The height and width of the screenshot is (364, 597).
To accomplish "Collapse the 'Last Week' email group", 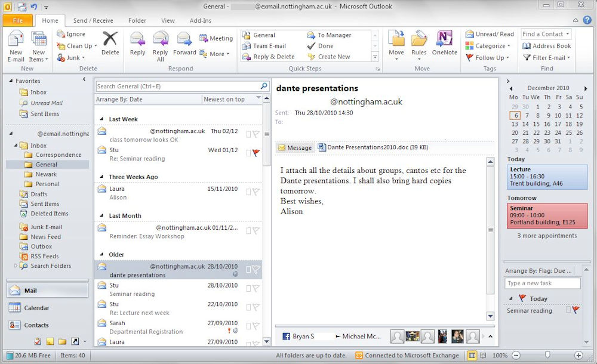I will [101, 119].
